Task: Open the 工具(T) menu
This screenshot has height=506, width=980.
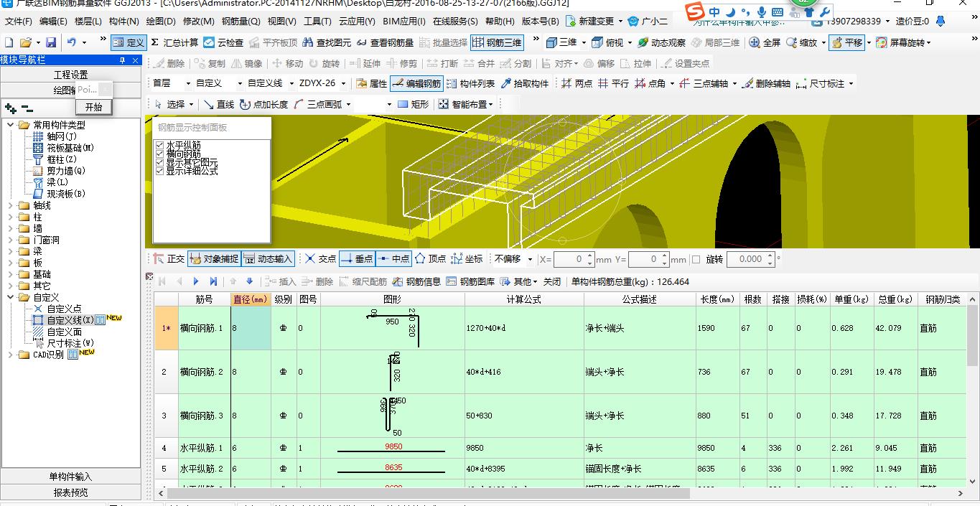Action: coord(317,22)
